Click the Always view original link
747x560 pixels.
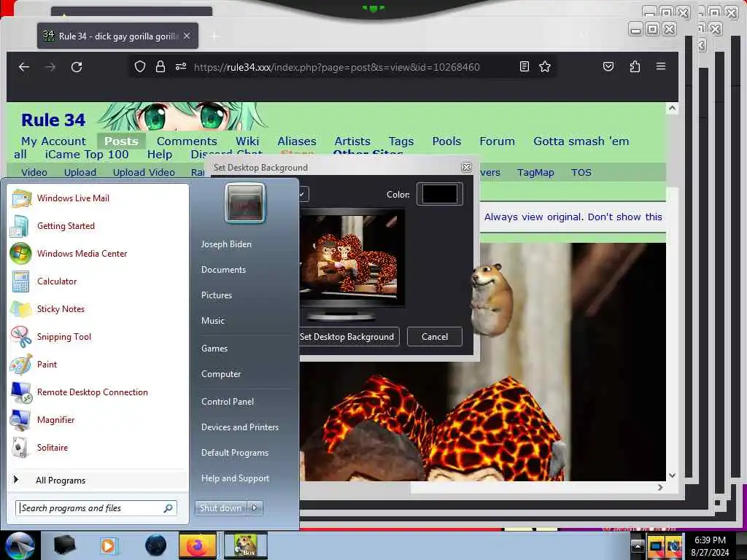coord(533,217)
